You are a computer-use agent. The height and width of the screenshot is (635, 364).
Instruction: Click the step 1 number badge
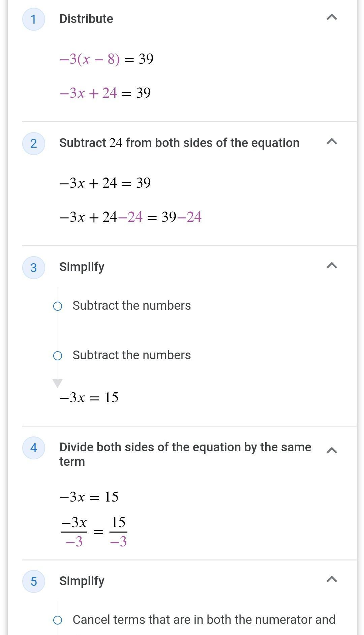point(33,19)
